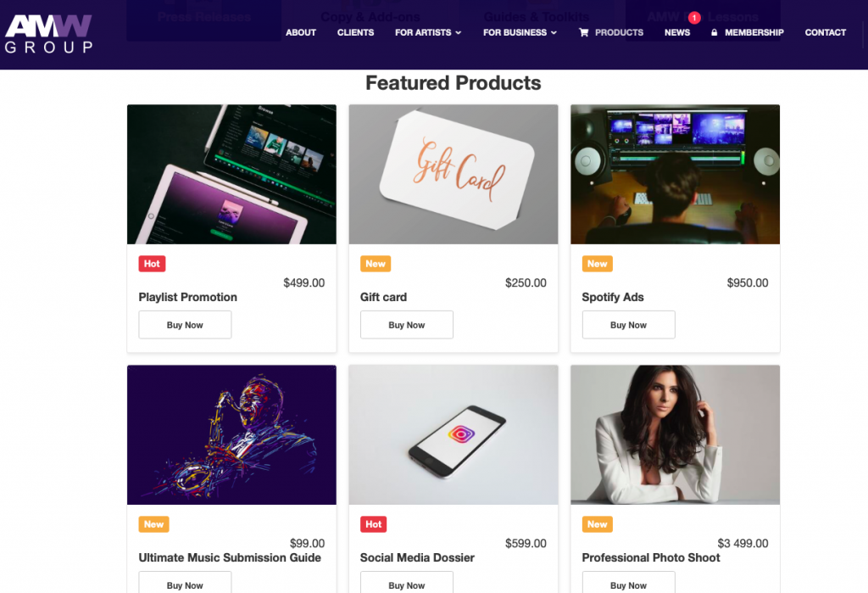Viewport: 868px width, 593px height.
Task: Expand the For Artists dropdown menu
Action: click(428, 32)
